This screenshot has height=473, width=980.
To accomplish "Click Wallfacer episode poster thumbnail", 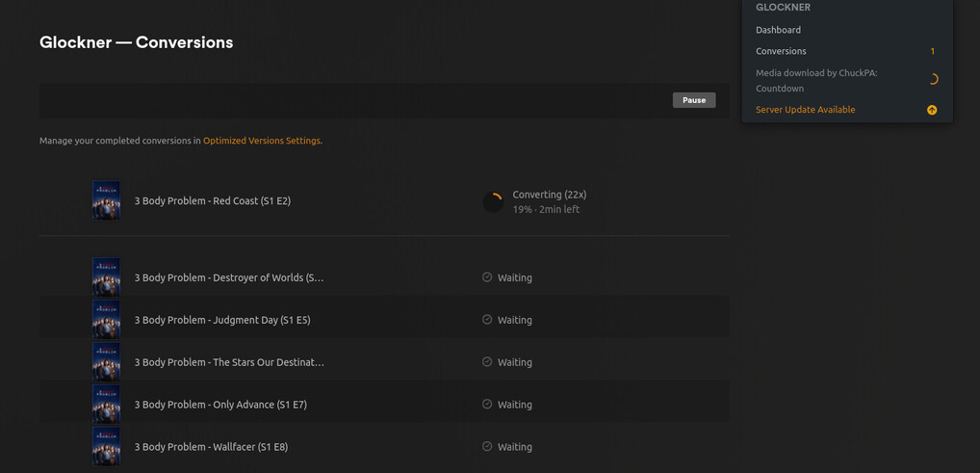I will point(106,447).
